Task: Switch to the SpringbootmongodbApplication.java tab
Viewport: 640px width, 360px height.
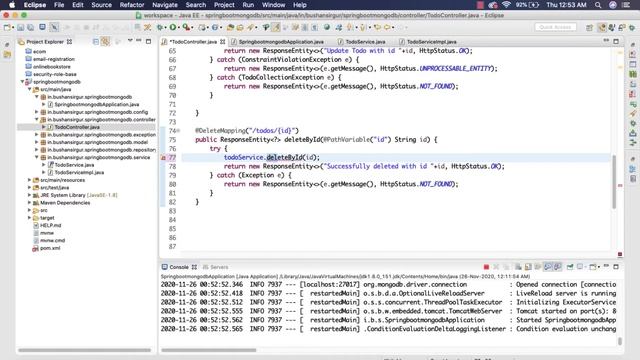Action: [x=281, y=42]
